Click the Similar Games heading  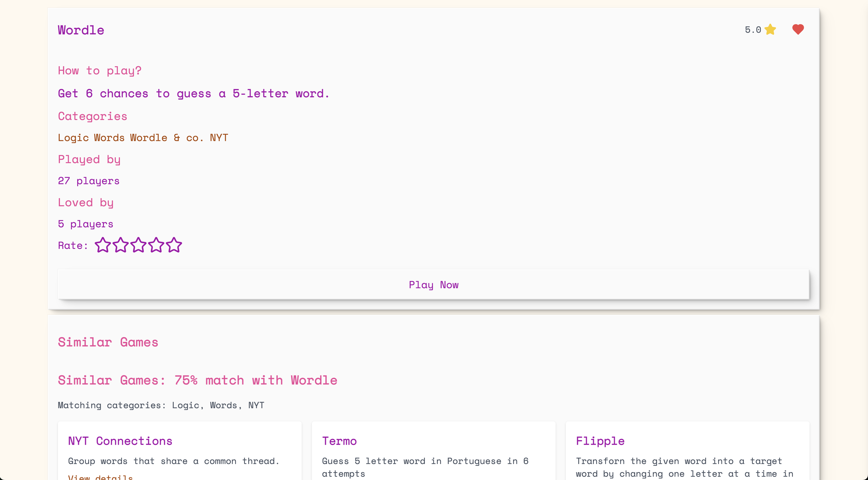[108, 342]
